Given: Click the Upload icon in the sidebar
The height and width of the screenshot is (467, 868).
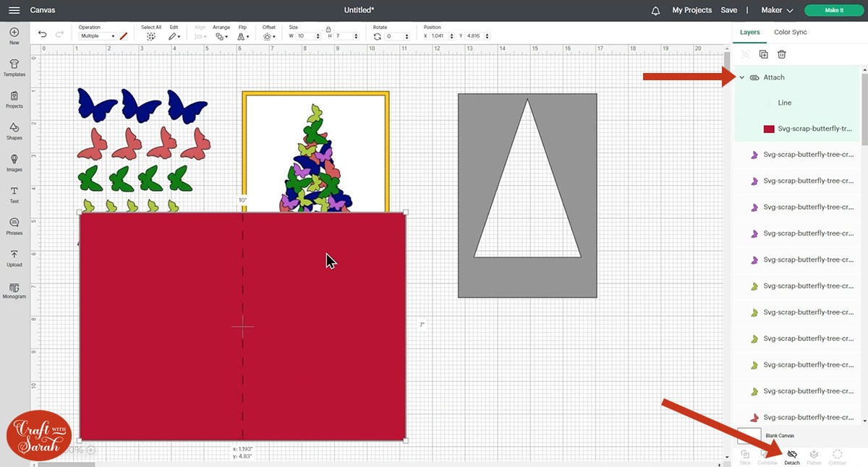Looking at the screenshot, I should point(14,257).
